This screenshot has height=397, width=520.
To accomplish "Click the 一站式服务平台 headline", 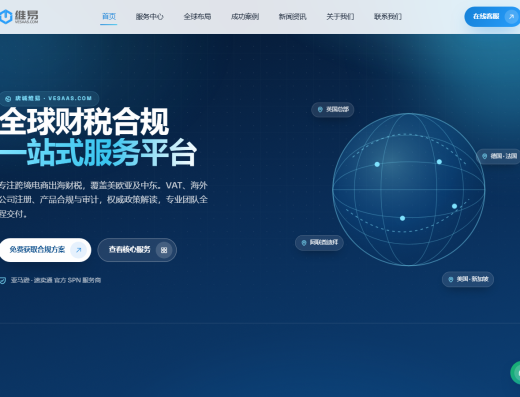I will coord(98,152).
